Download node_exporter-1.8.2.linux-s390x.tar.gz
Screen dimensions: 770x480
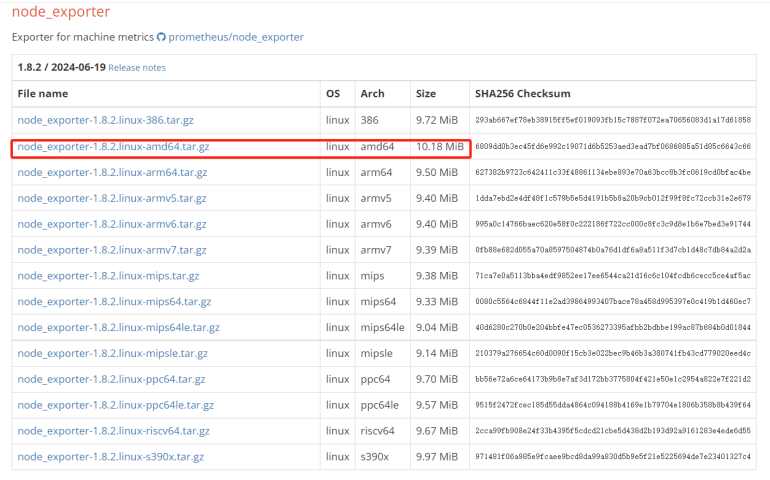[x=111, y=456]
